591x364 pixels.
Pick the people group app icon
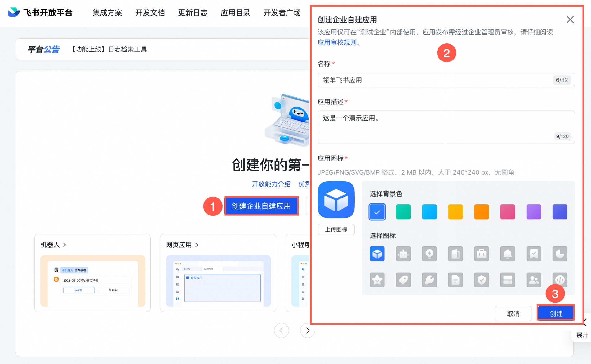pos(534,280)
